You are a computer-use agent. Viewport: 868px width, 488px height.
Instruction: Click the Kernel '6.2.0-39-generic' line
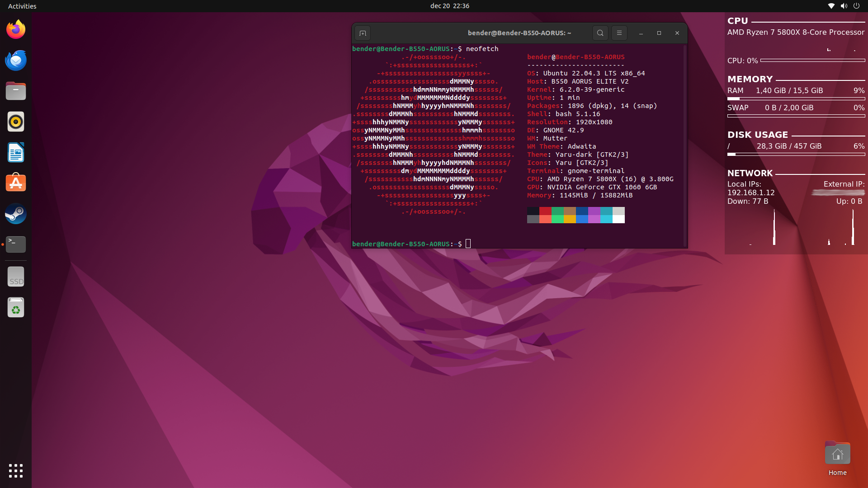tap(576, 89)
